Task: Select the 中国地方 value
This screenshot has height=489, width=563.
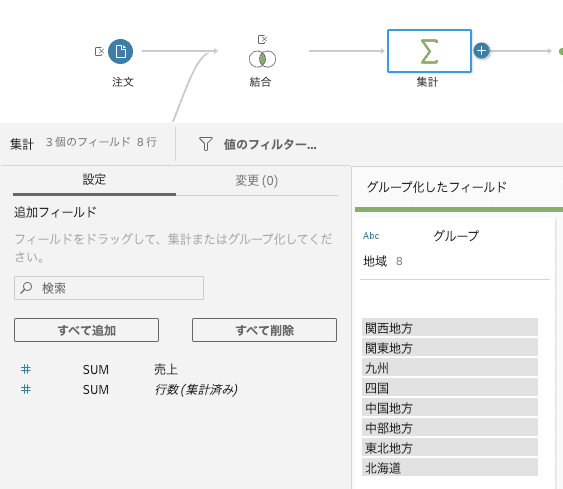Action: (450, 408)
